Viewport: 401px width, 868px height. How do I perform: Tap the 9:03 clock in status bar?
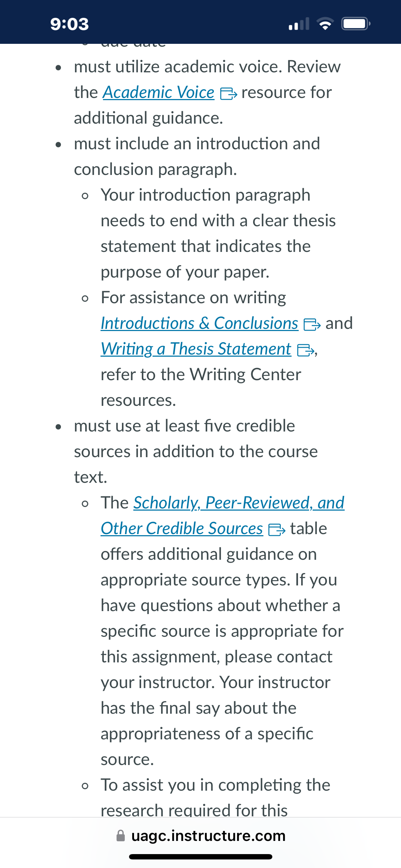[70, 24]
